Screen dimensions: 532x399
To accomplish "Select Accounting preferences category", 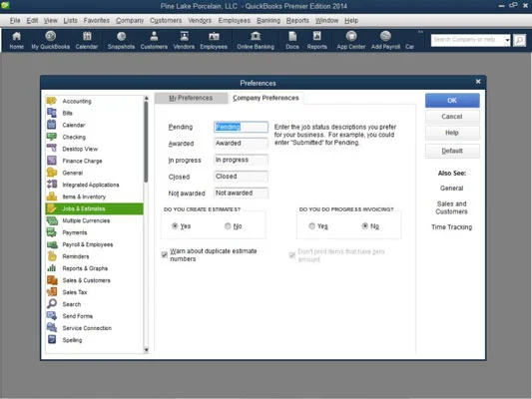I will [94, 101].
